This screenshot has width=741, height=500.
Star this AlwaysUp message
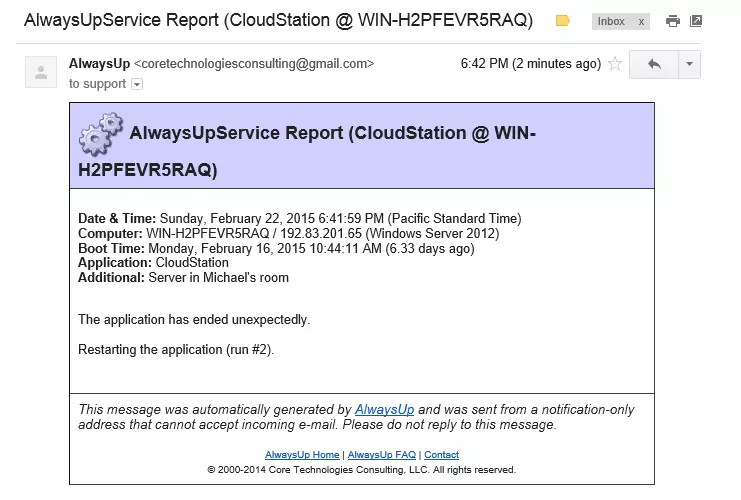point(615,63)
